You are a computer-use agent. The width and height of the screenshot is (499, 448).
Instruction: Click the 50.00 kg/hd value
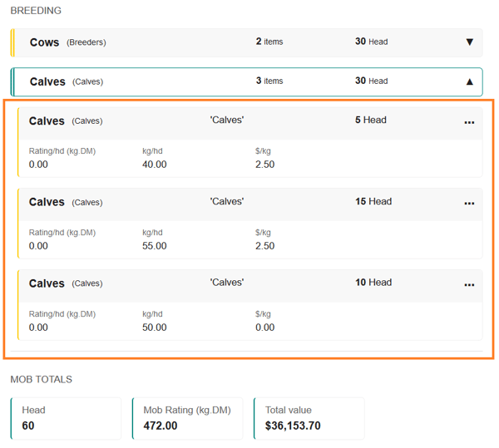coord(155,327)
